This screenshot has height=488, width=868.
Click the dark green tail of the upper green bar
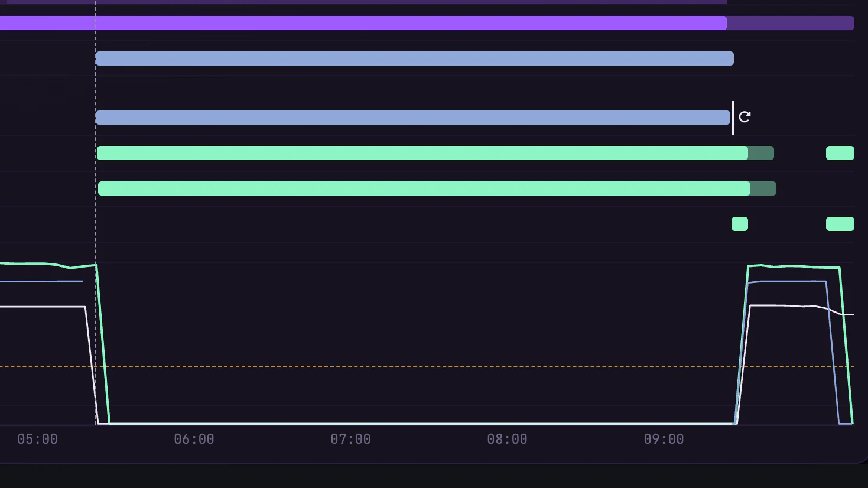[761, 153]
